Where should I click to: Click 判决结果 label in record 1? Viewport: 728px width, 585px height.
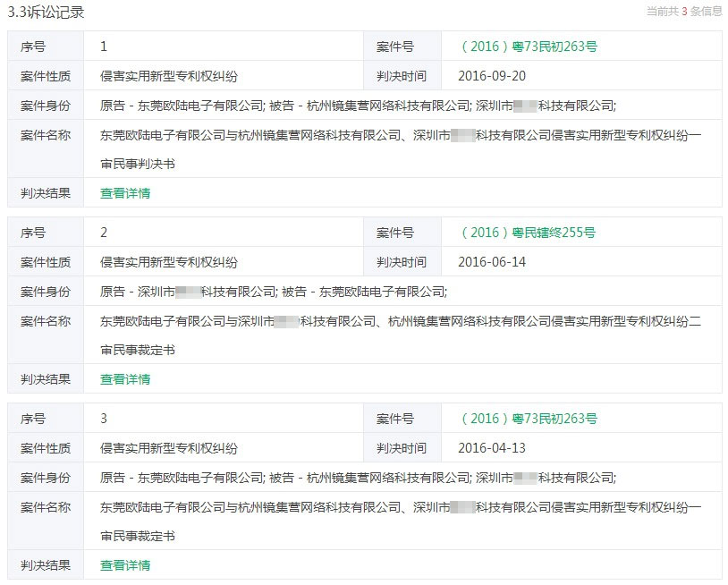pos(46,193)
